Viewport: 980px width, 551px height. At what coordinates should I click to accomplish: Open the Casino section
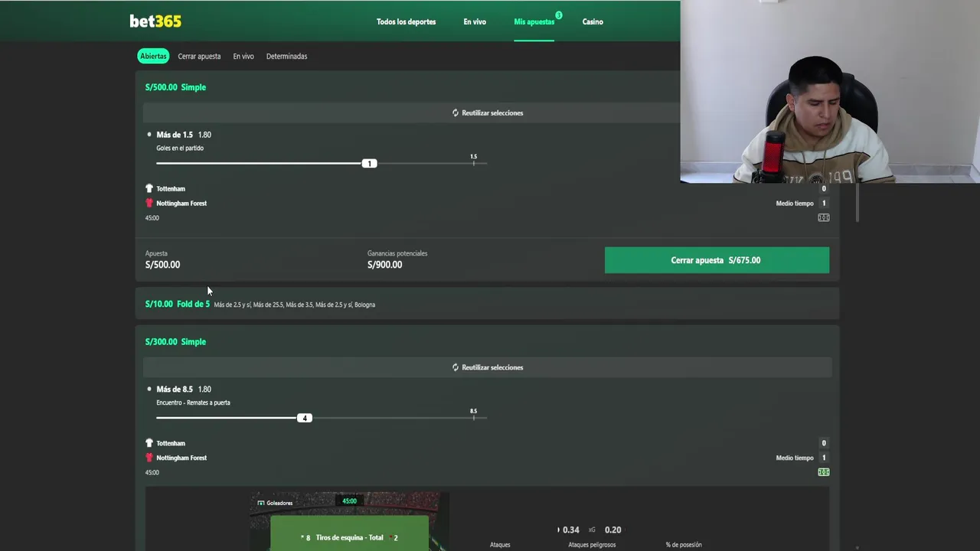[593, 21]
